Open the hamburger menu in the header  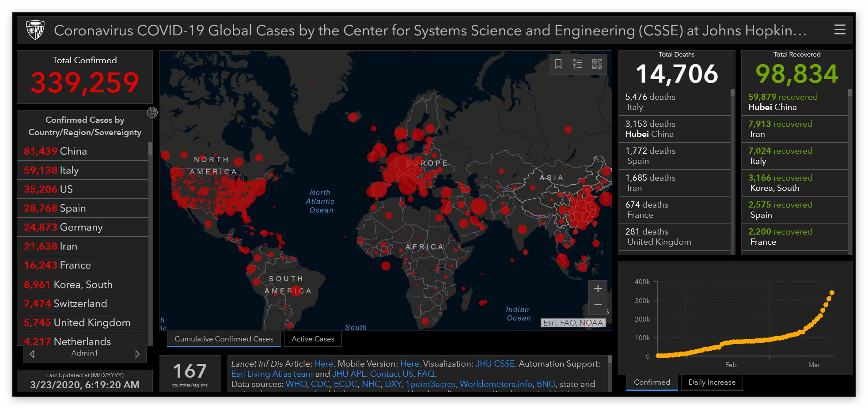tap(839, 30)
